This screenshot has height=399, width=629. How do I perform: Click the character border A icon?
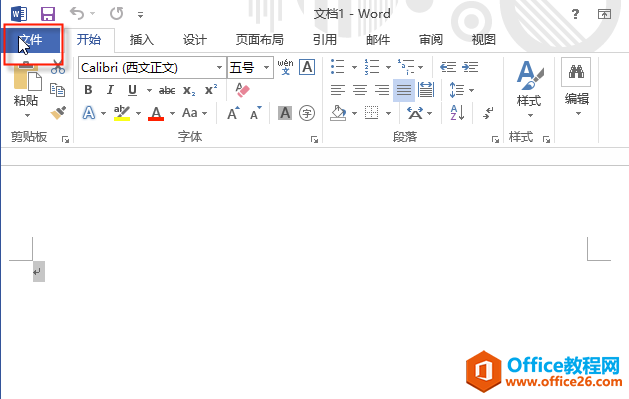[307, 67]
